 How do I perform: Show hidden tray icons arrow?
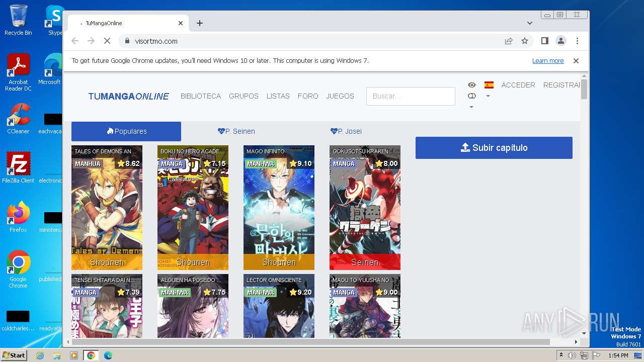[561, 355]
